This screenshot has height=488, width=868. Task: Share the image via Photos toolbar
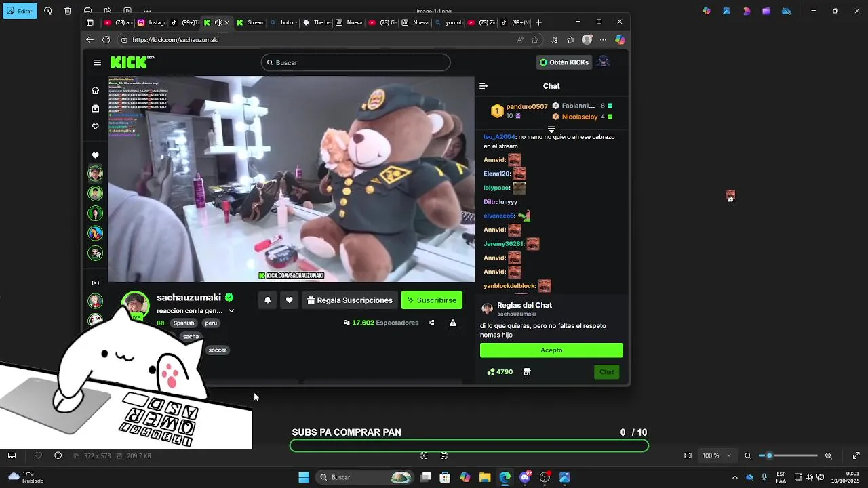(108, 11)
